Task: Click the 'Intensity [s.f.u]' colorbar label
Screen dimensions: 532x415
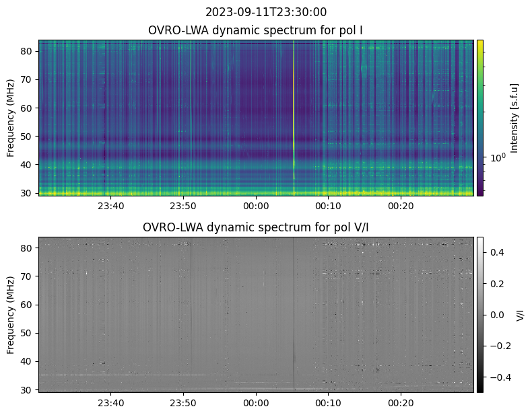Action: tap(515, 118)
